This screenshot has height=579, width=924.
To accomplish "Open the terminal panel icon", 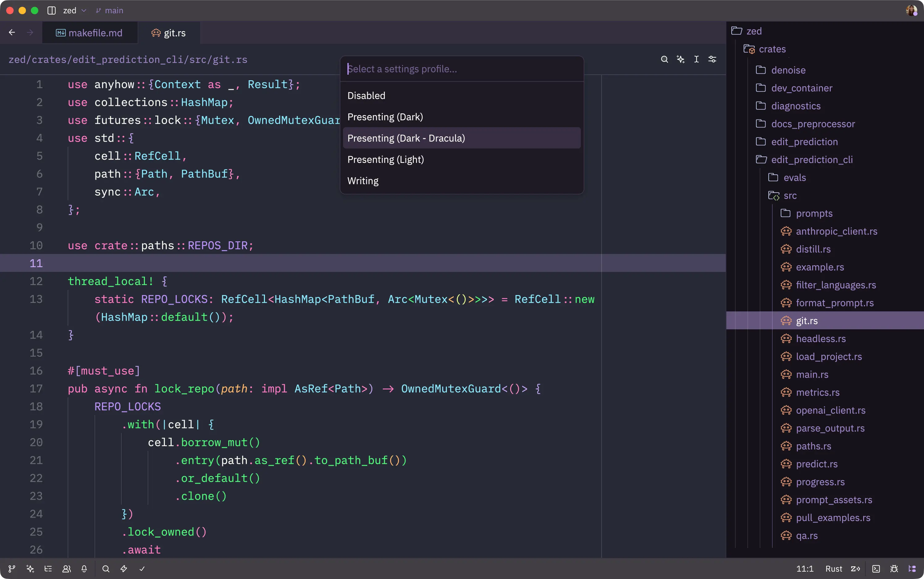I will (x=876, y=569).
